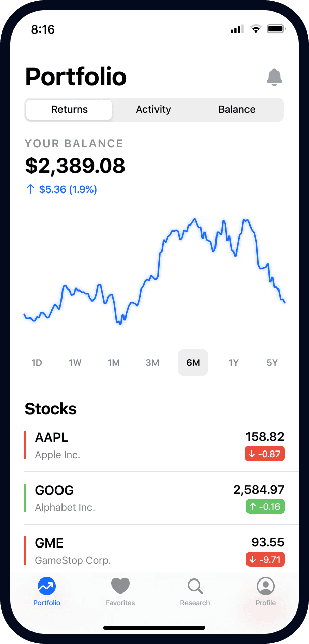
Task: Click the red -9.71 badge for GME
Action: 264,559
